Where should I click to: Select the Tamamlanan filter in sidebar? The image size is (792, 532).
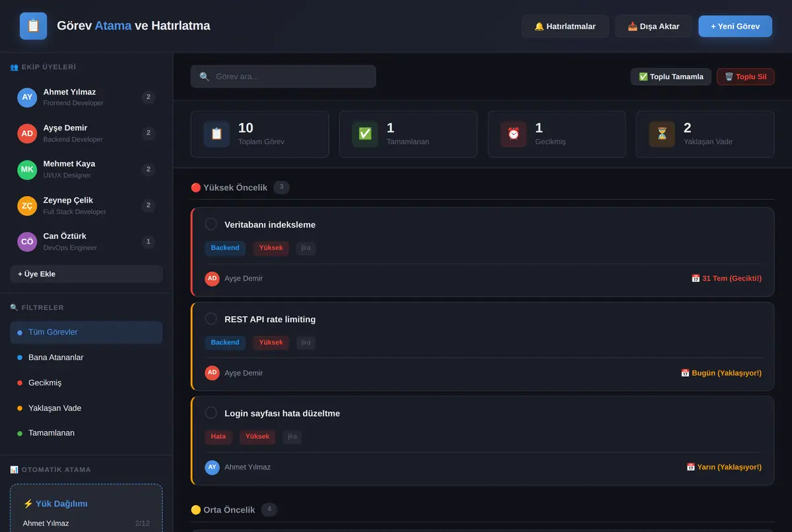(x=86, y=433)
